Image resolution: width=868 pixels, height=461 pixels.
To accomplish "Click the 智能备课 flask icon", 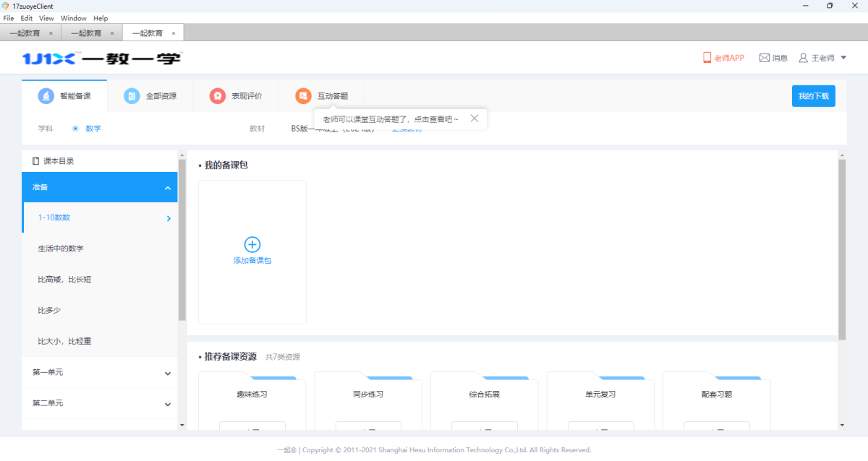I will pos(45,96).
